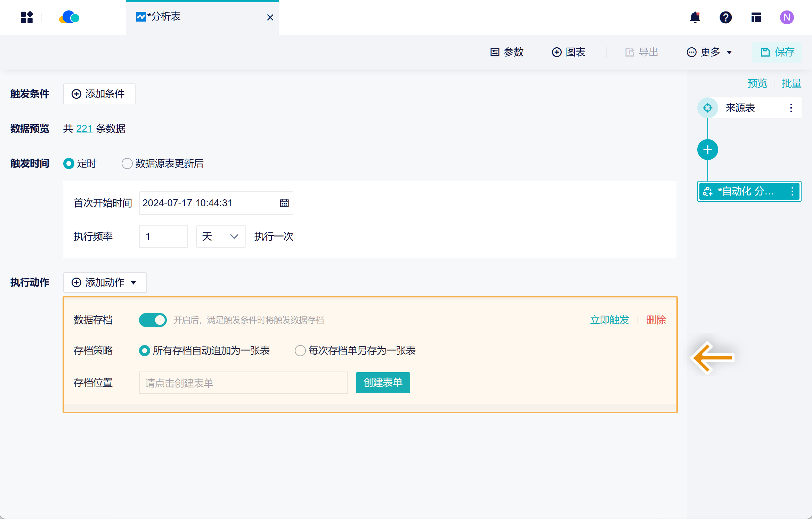
Task: Click the layout template icon in header
Action: click(756, 17)
